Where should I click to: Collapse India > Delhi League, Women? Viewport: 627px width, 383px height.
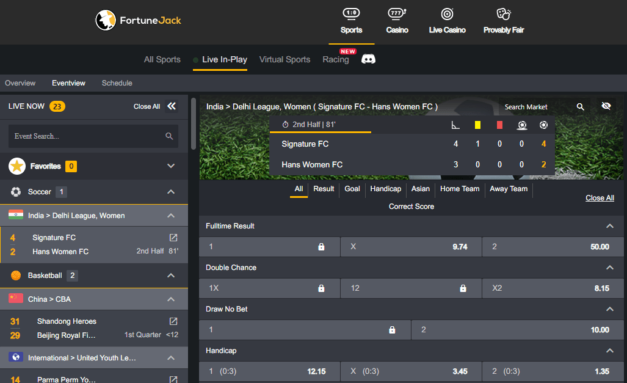coord(171,215)
